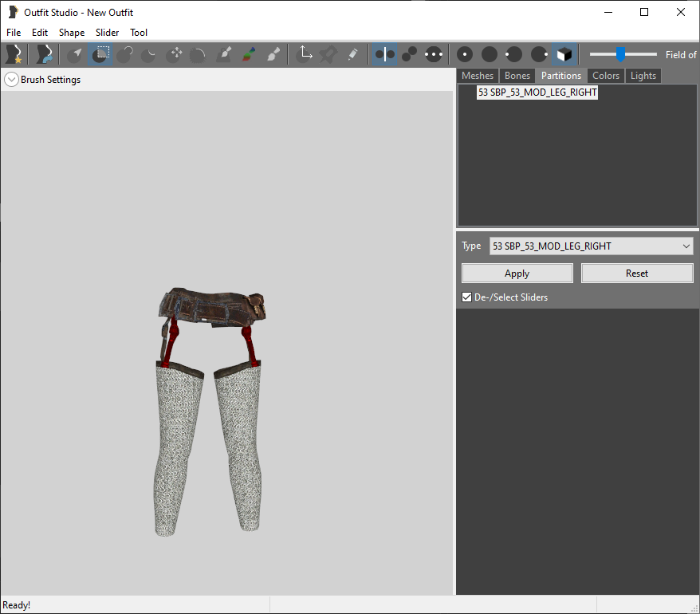Adjust the Field of View slider
This screenshot has width=700, height=614.
[x=620, y=54]
